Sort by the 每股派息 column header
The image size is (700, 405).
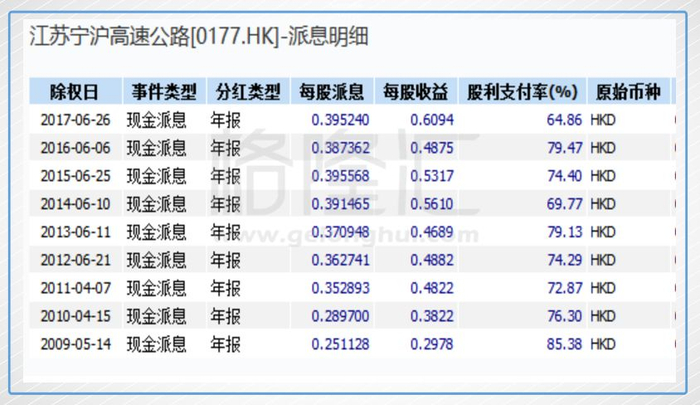(332, 92)
